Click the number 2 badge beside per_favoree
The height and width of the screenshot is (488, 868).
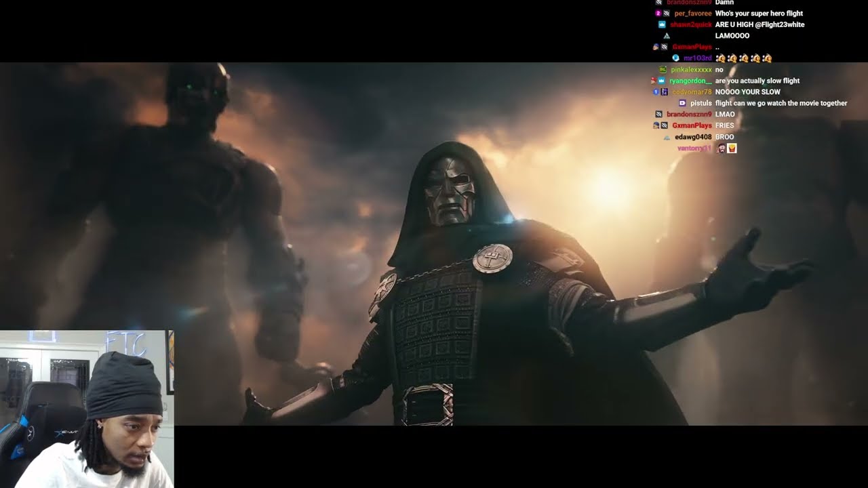pos(658,14)
